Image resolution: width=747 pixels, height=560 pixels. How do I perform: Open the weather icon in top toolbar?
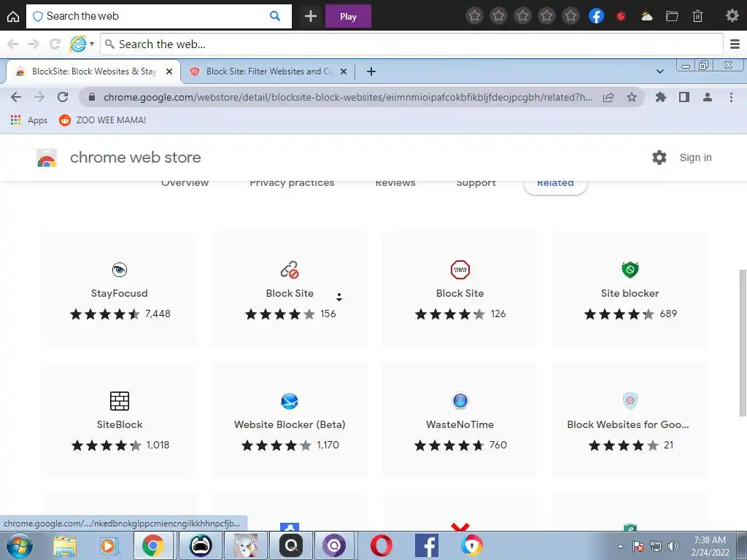646,16
